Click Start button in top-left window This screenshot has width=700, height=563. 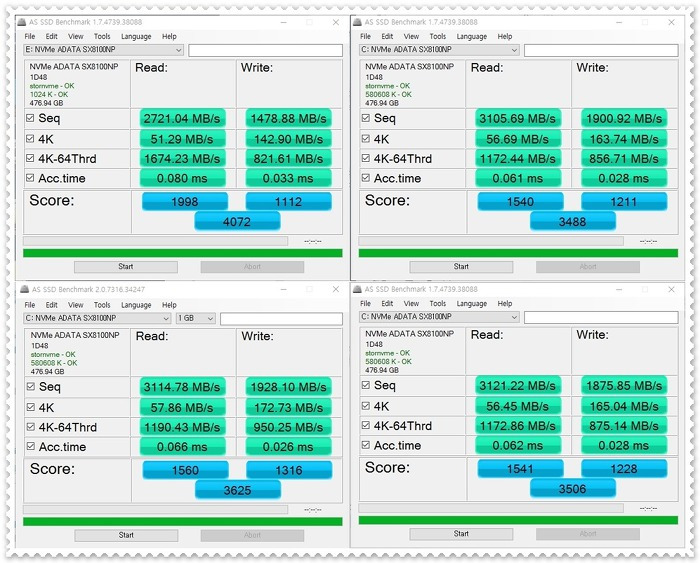tap(126, 267)
